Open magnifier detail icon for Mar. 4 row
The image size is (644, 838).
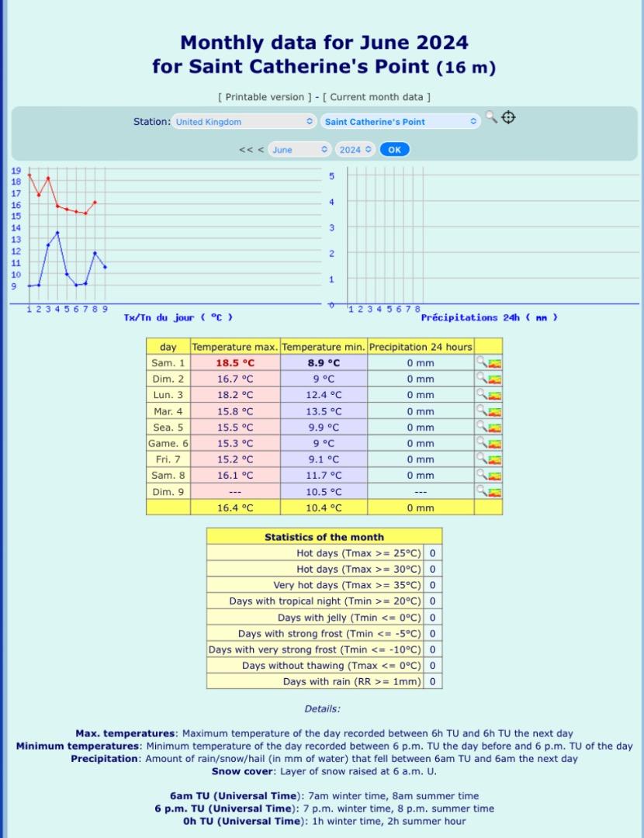pyautogui.click(x=482, y=410)
